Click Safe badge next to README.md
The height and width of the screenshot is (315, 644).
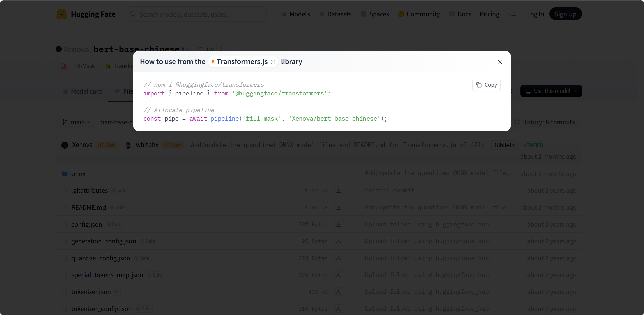point(118,208)
